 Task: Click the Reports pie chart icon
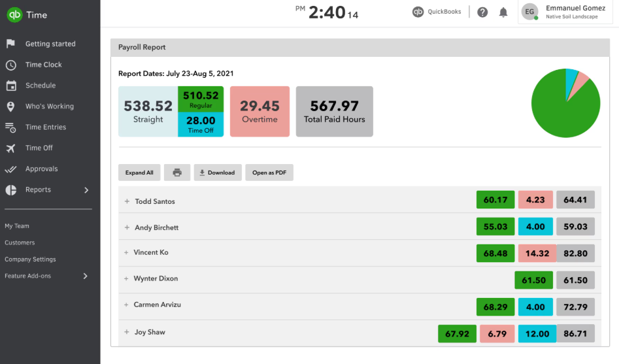[11, 190]
